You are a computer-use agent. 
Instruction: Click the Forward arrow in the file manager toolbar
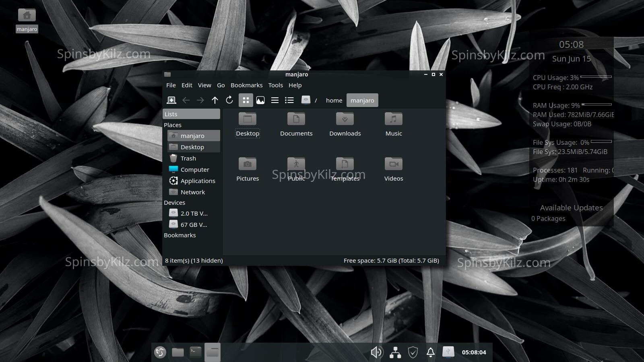coord(200,100)
